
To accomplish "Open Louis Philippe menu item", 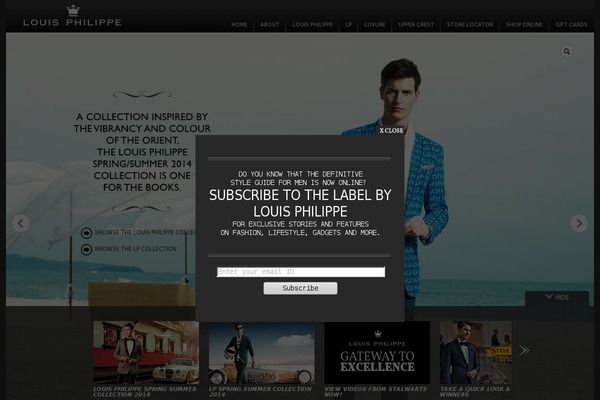I will click(313, 24).
